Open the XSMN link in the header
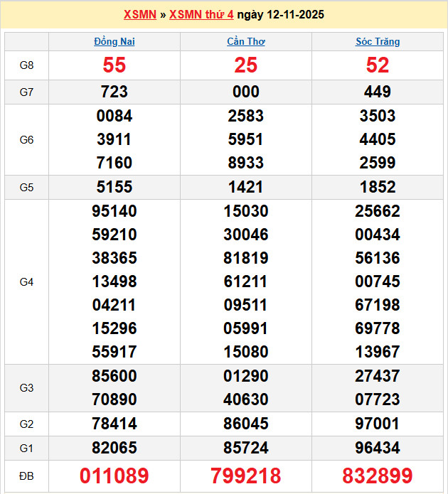The image size is (448, 494). click(x=139, y=14)
